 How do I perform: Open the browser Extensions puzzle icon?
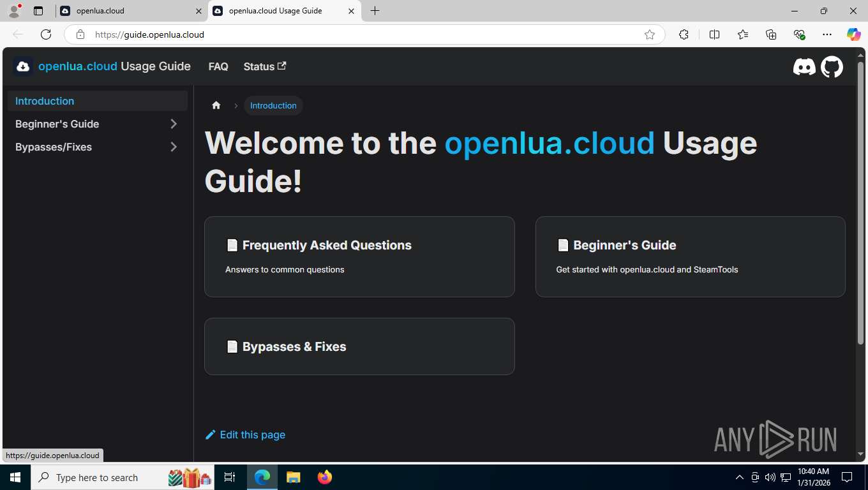pos(684,34)
